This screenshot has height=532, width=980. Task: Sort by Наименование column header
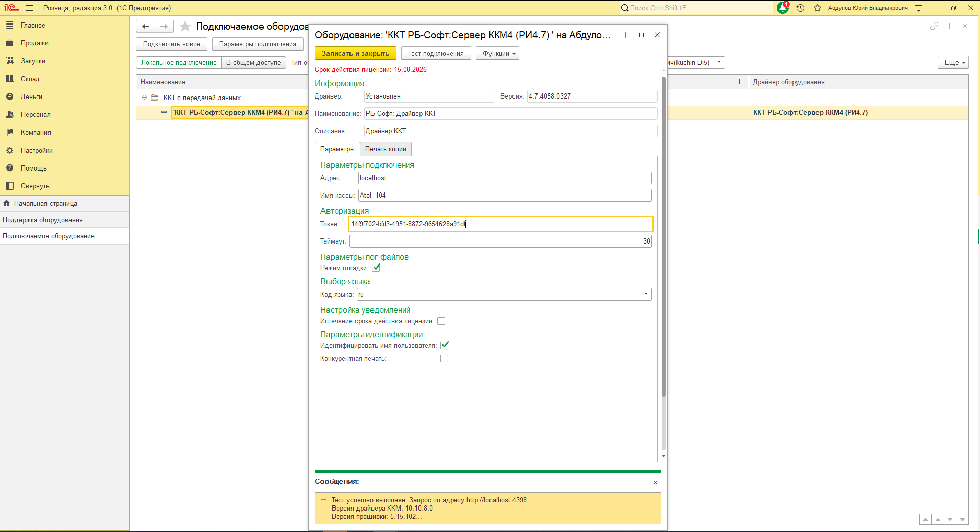tap(222, 82)
